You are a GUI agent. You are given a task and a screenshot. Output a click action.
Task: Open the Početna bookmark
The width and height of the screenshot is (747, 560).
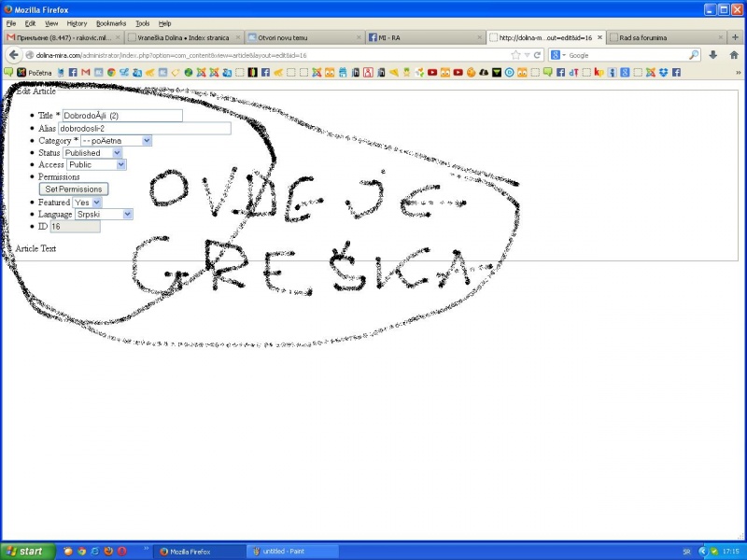coord(35,73)
